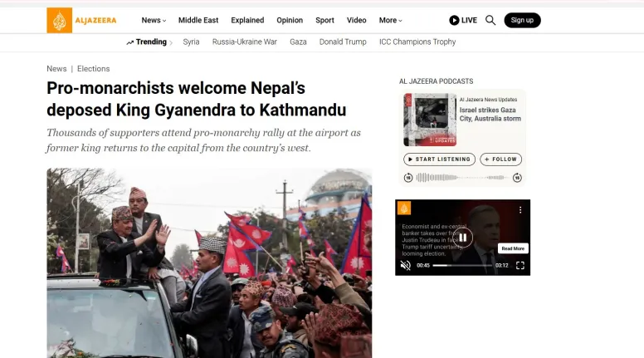The height and width of the screenshot is (358, 644).
Task: Go to the Opinion section
Action: coord(290,20)
